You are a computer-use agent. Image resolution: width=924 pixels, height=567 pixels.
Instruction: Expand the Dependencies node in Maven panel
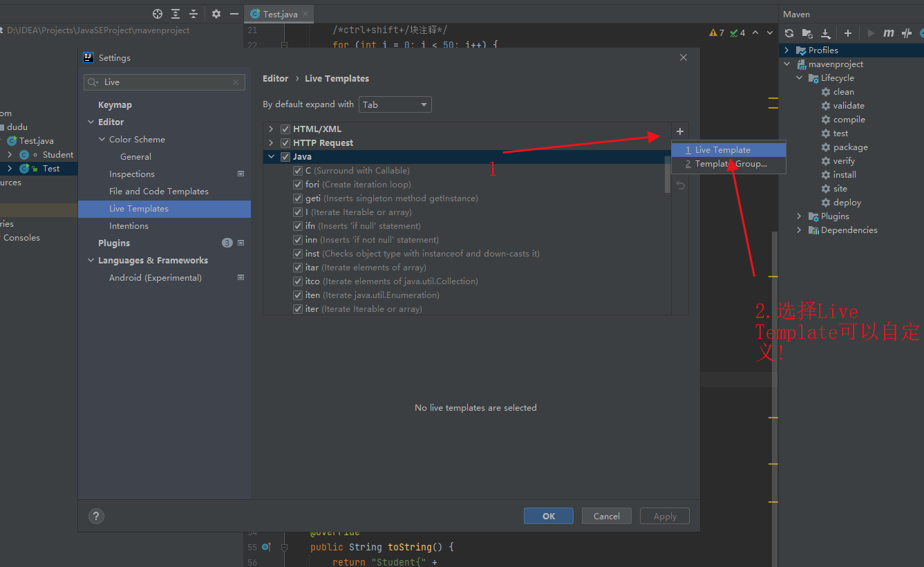coord(800,230)
